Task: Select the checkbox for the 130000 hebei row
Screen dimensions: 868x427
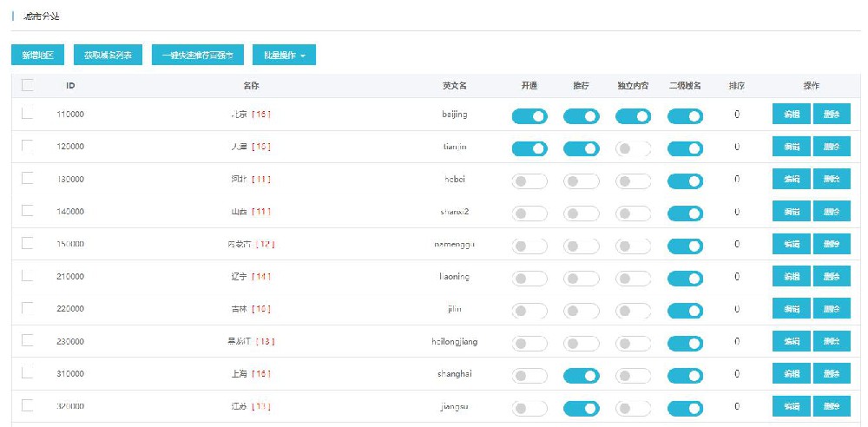Action: click(x=28, y=178)
